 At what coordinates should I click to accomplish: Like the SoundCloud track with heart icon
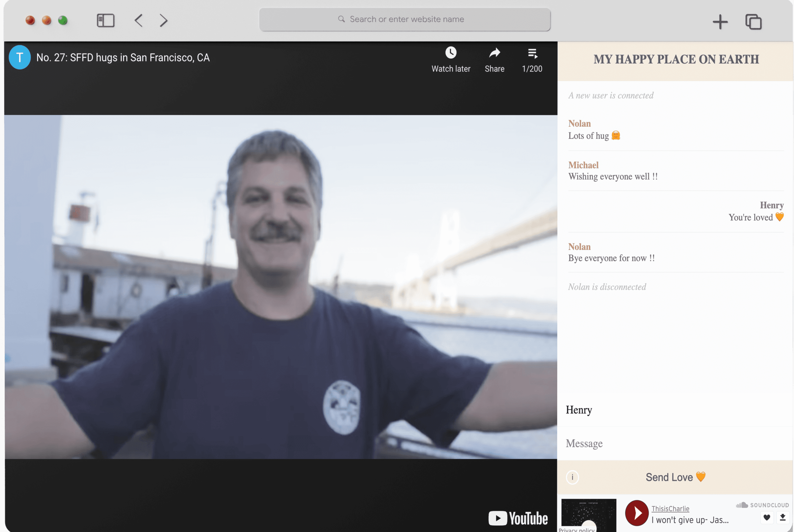[x=766, y=517]
